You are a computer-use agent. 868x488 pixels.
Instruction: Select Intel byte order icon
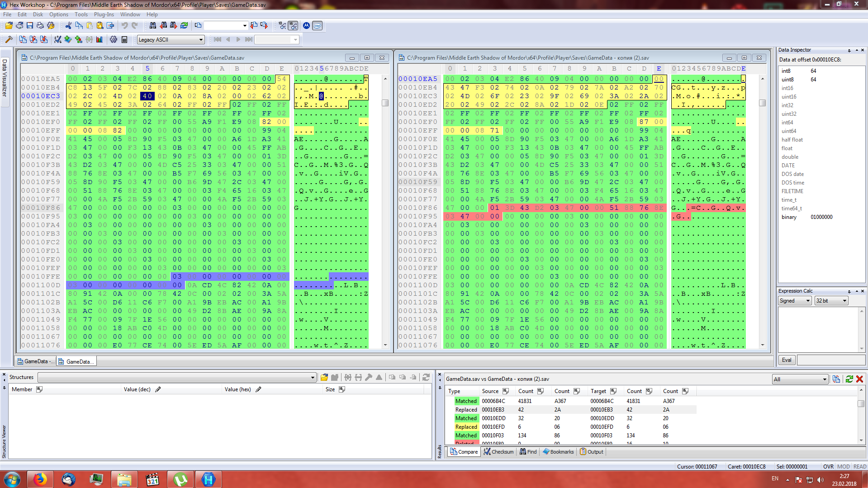pyautogui.click(x=318, y=26)
